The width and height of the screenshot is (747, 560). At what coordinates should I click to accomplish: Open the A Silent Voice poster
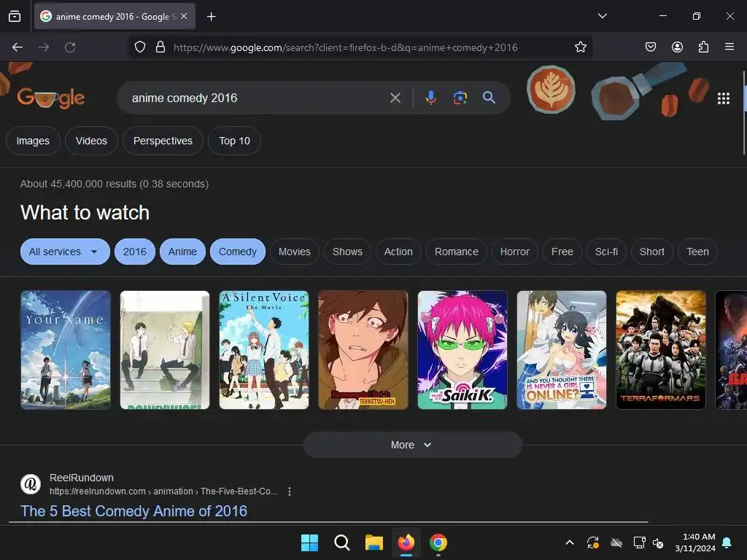coord(264,350)
